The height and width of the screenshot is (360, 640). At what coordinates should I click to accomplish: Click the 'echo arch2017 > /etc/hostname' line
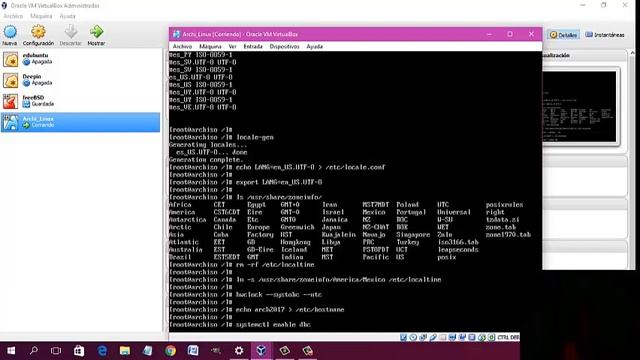(256, 309)
